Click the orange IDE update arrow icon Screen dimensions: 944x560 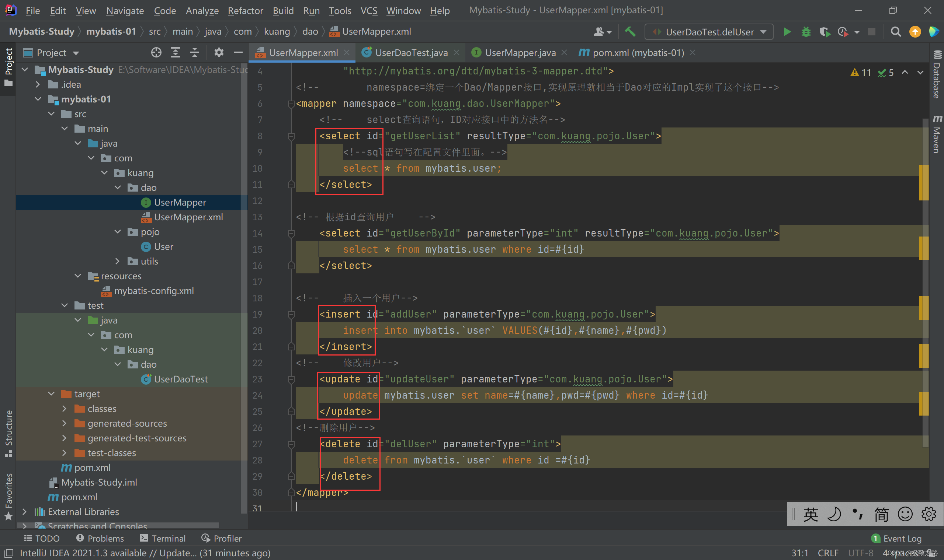915,32
